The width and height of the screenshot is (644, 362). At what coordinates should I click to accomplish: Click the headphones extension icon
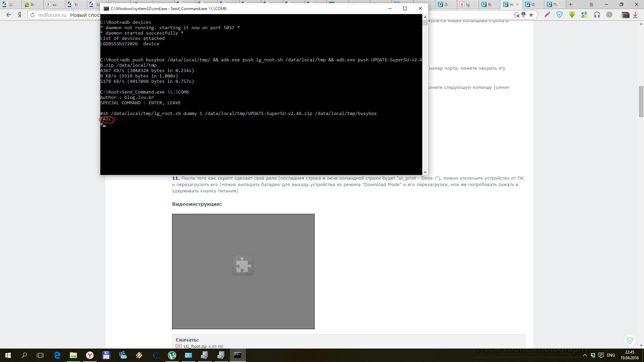597,15
